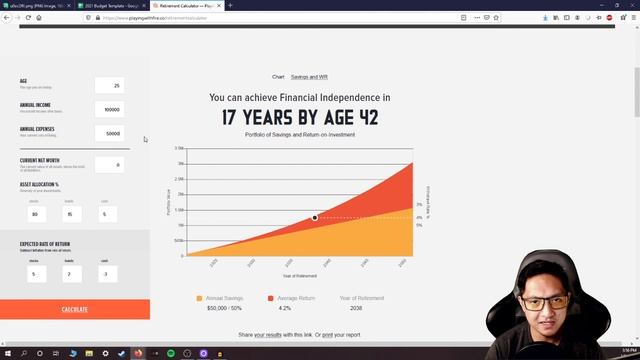Open a new browser tab with plus

click(230, 5)
